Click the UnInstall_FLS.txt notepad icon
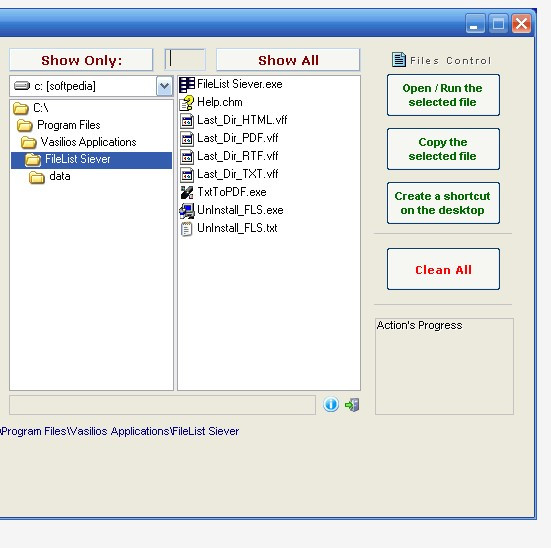Image resolution: width=551 pixels, height=548 pixels. click(x=186, y=228)
